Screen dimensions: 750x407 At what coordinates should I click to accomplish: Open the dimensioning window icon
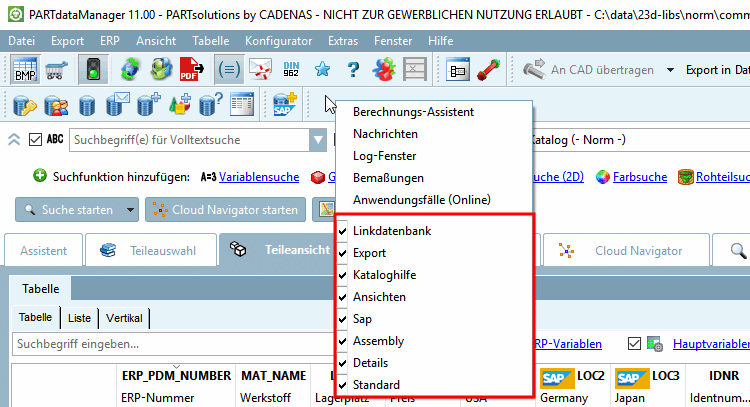coord(458,70)
